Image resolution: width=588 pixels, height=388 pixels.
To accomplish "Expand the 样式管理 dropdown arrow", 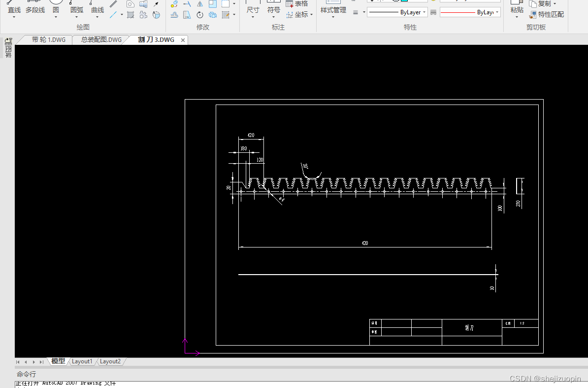I will pos(333,17).
